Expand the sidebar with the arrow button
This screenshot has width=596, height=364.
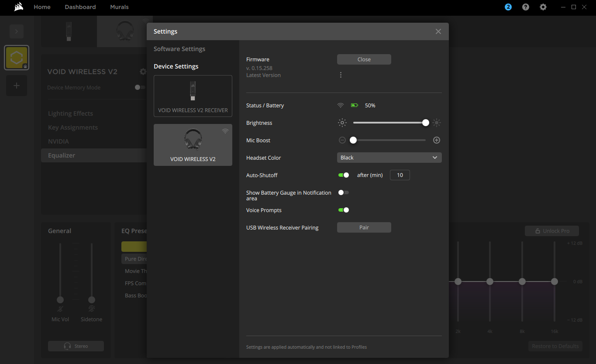[17, 31]
